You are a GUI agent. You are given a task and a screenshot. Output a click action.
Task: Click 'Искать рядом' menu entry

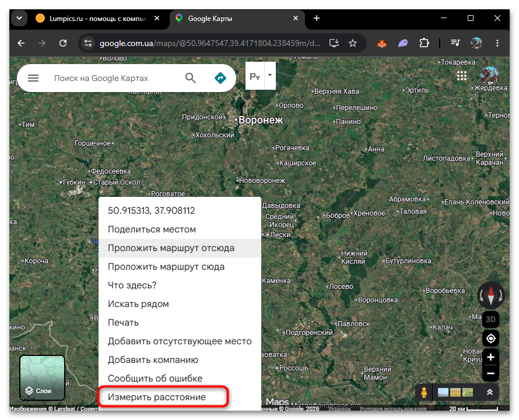tap(180, 304)
